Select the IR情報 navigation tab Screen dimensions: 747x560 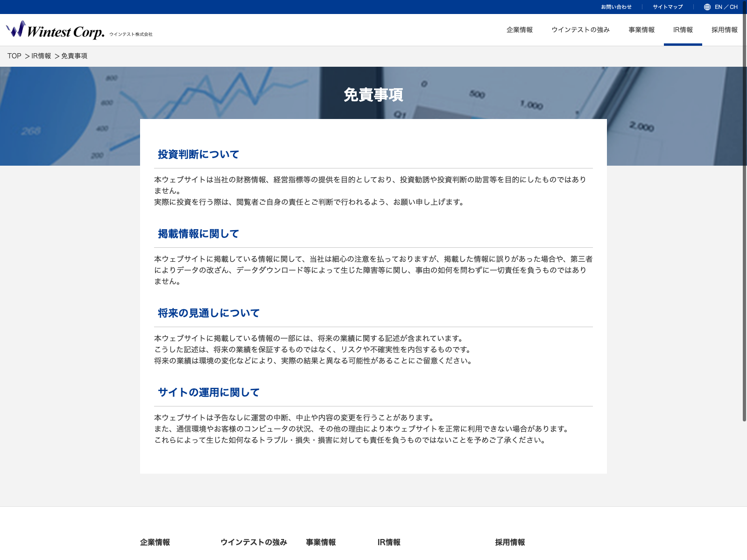point(683,30)
